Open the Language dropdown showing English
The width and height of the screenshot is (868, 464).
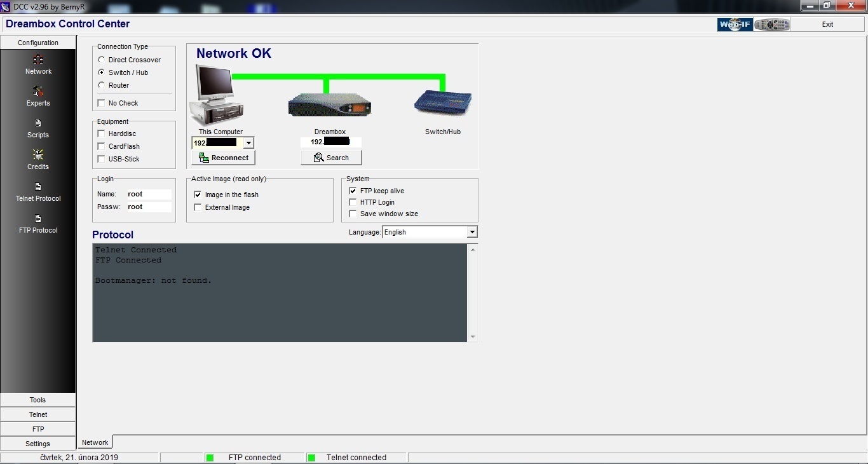coord(471,232)
